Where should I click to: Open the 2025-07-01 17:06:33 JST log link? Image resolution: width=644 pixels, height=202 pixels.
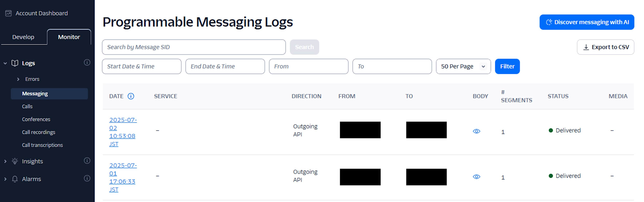pos(123,177)
